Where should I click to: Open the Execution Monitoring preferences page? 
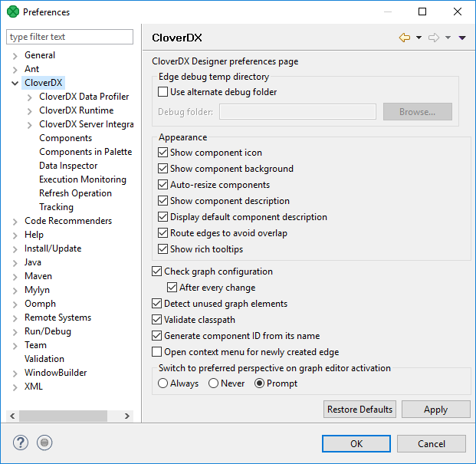point(82,179)
